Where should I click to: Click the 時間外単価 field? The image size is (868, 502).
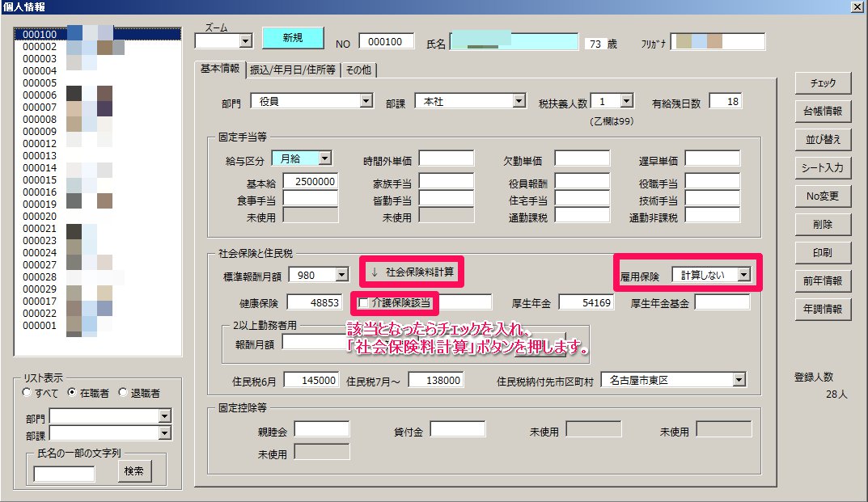pos(447,158)
